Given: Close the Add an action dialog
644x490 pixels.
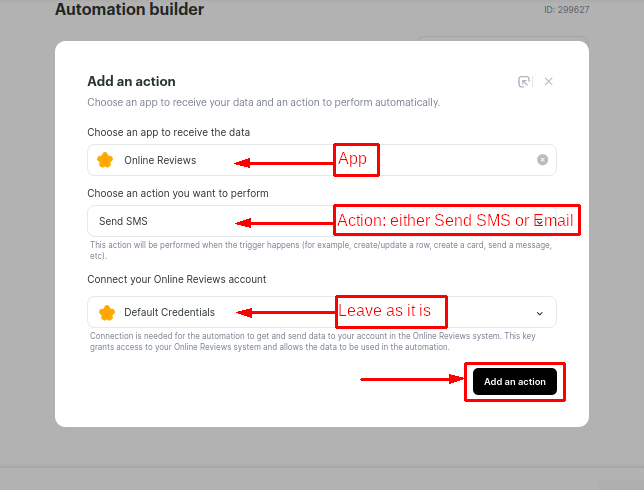Looking at the screenshot, I should 549,82.
